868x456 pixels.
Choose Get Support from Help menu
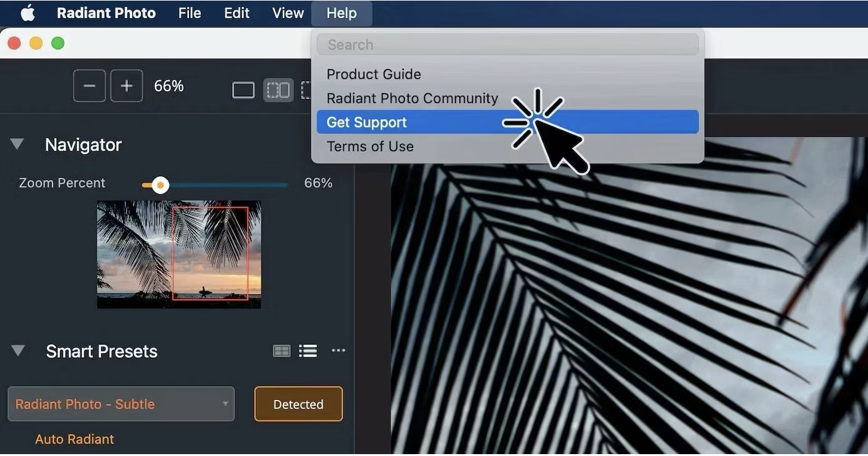[367, 122]
